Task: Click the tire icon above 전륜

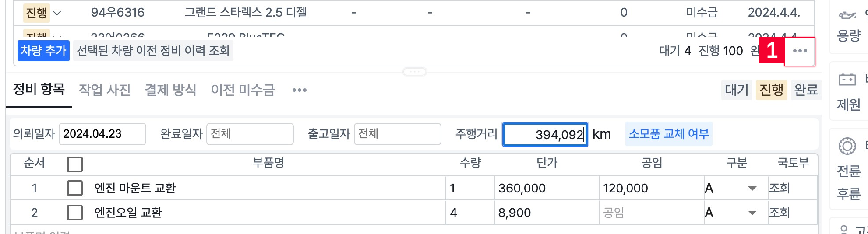Action: (x=847, y=146)
